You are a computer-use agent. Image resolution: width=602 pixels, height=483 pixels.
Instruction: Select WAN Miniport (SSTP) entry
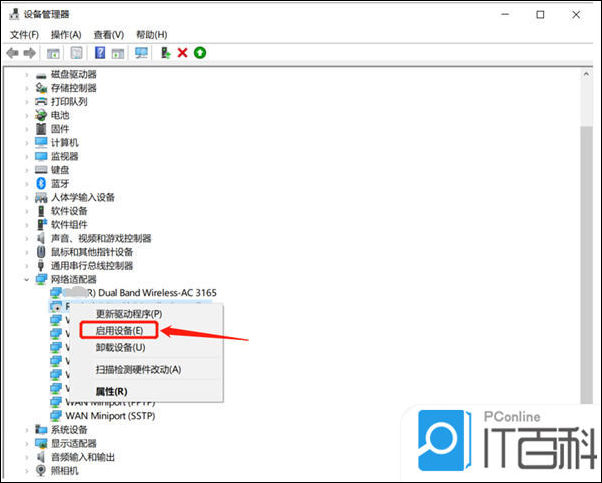click(x=110, y=416)
